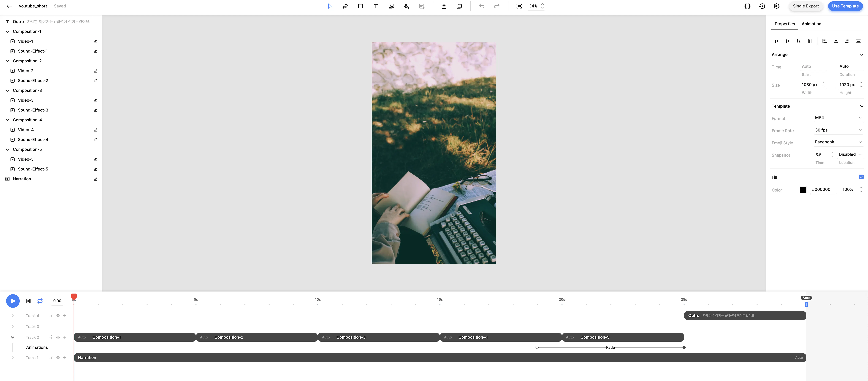Select the Pen drawing tool
Screen dimensions: 868x381
click(x=345, y=6)
